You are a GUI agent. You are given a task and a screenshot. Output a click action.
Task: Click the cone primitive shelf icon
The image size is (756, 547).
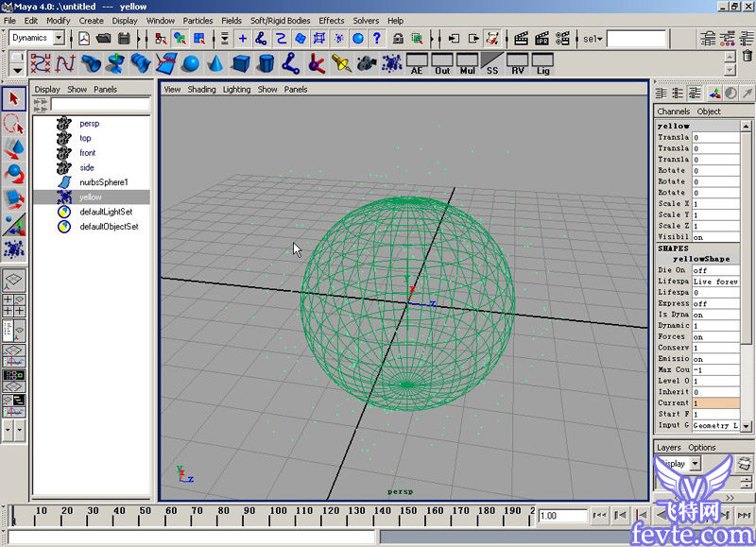(x=215, y=63)
